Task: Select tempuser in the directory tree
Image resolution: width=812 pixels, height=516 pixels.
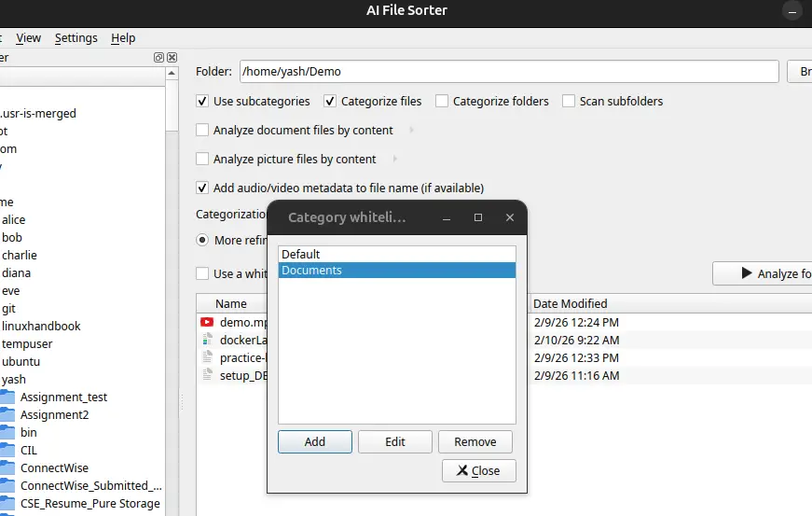Action: coord(27,343)
